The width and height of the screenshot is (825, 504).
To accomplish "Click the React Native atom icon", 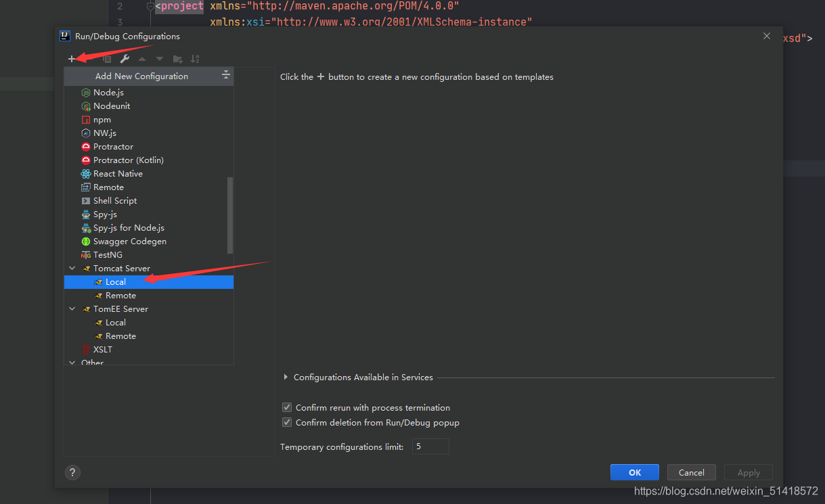I will [86, 174].
